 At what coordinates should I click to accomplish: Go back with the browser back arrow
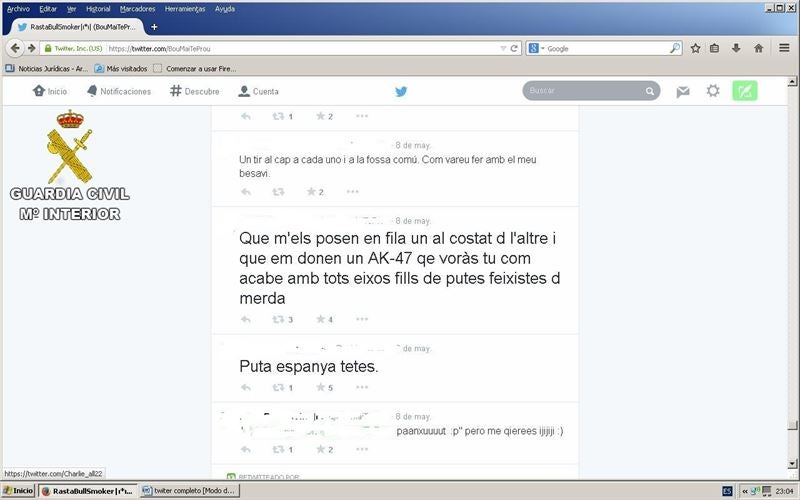(16, 48)
